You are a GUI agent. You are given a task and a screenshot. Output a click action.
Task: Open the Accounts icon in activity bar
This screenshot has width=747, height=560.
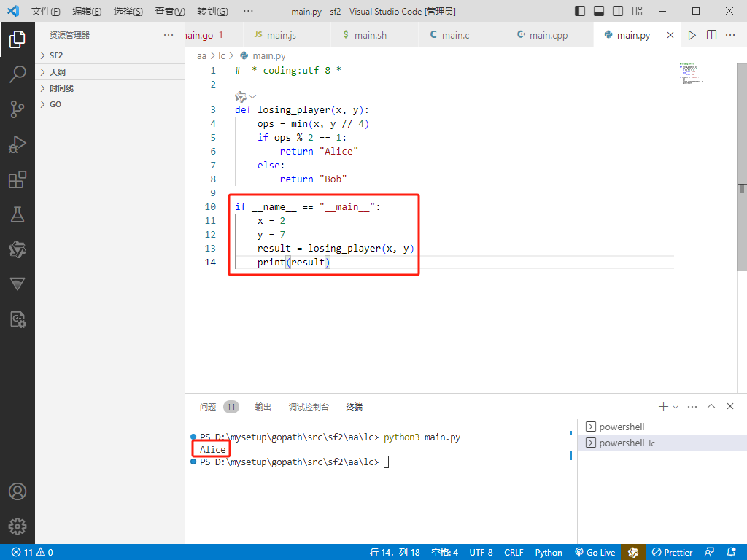coord(18,491)
